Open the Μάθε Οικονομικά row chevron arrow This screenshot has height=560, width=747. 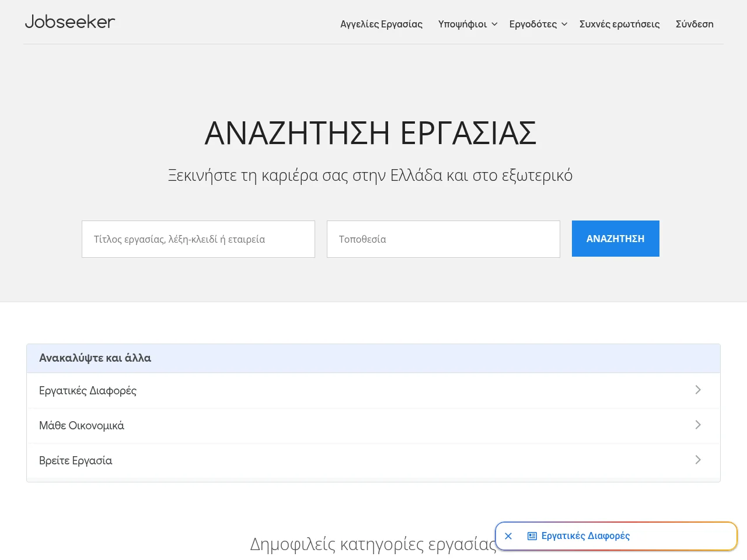click(698, 425)
